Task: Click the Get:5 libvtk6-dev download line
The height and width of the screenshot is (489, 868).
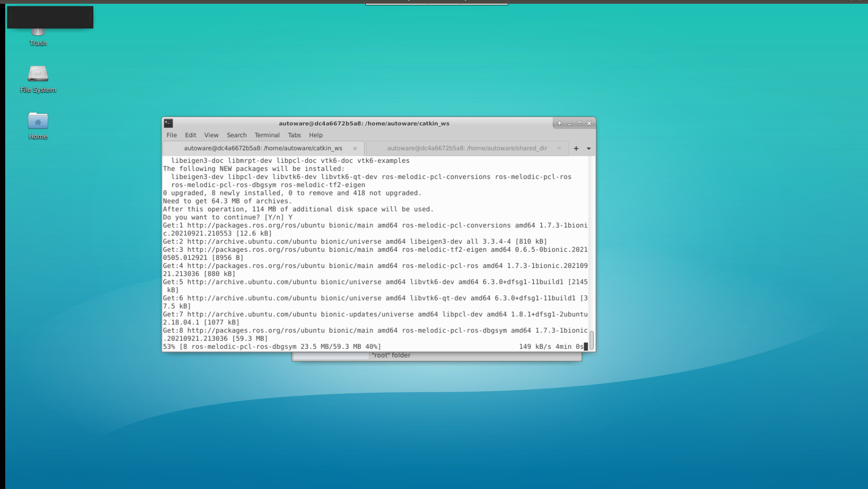Action: [375, 286]
